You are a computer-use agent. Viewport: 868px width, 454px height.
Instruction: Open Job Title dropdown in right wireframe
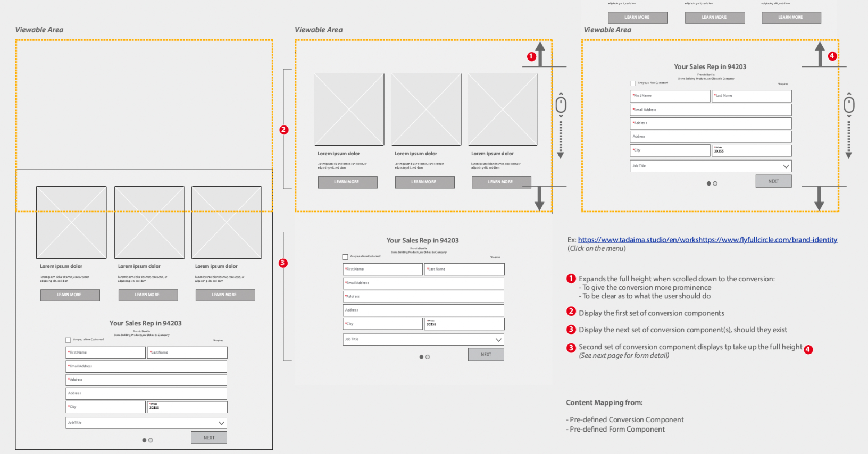(711, 166)
